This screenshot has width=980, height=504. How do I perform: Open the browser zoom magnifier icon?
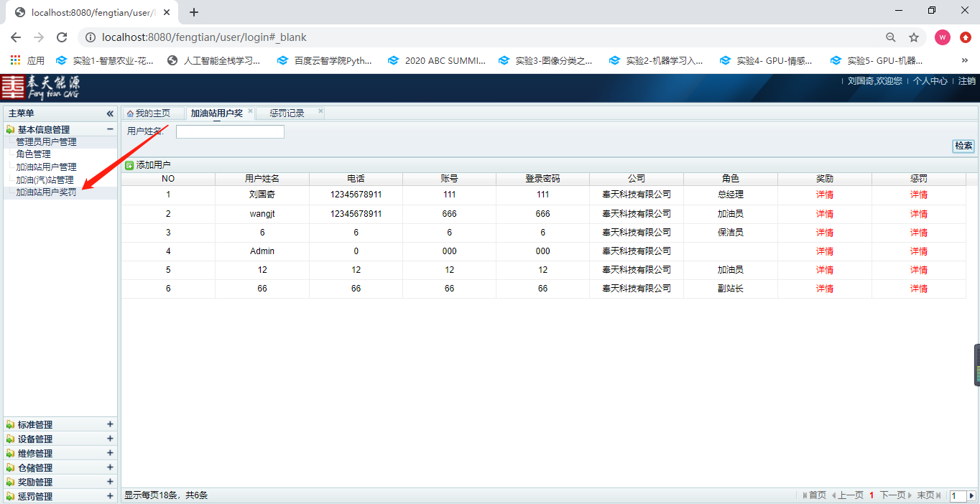click(x=890, y=37)
